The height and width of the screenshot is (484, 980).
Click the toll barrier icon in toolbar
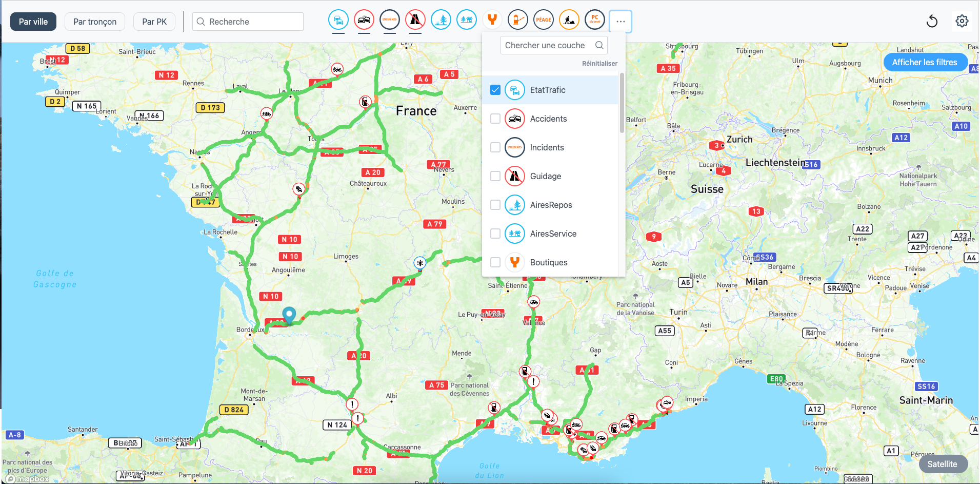(518, 21)
